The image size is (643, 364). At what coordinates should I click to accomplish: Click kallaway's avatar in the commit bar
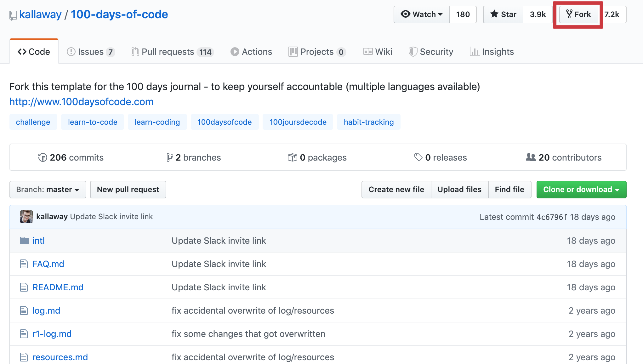(26, 217)
